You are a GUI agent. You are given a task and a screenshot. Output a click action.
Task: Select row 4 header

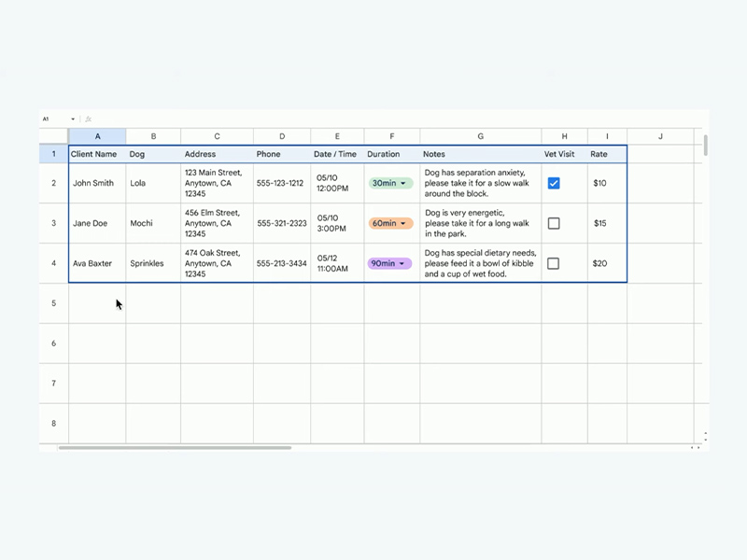coord(54,263)
